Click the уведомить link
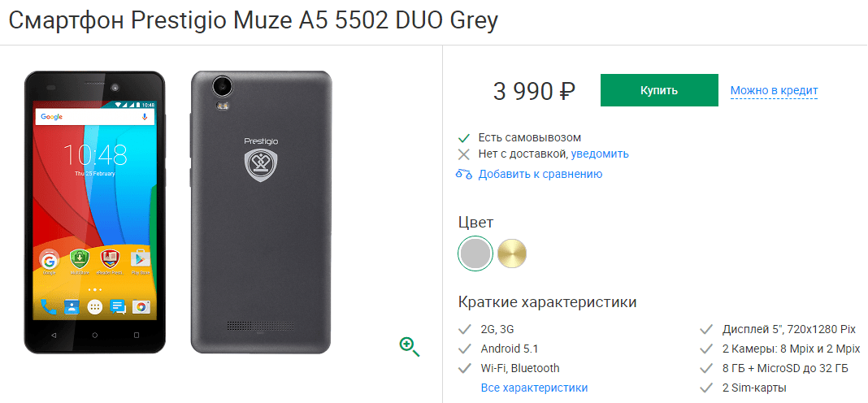 coord(600,154)
